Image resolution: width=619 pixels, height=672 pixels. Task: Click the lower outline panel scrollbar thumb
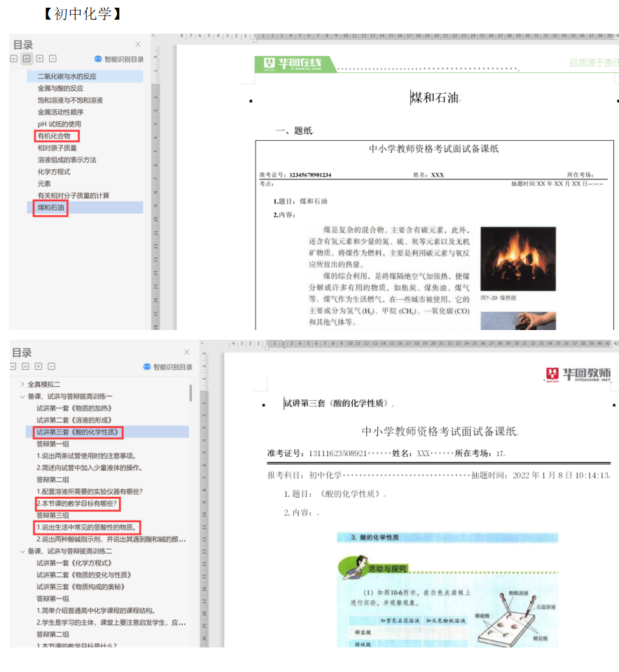(x=190, y=392)
